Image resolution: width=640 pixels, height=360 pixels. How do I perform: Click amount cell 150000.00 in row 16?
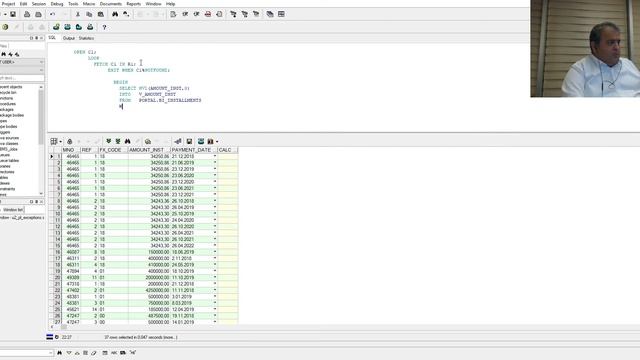point(149,252)
